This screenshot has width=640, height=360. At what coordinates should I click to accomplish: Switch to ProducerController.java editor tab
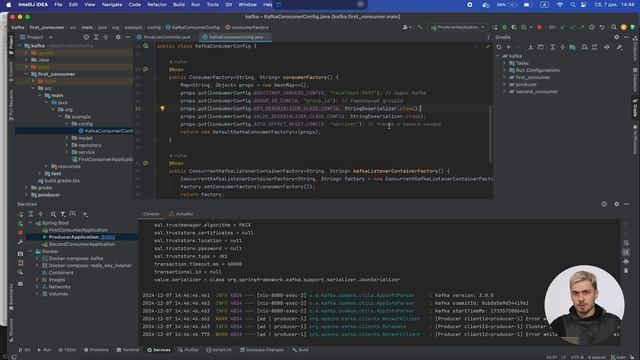[x=167, y=37]
